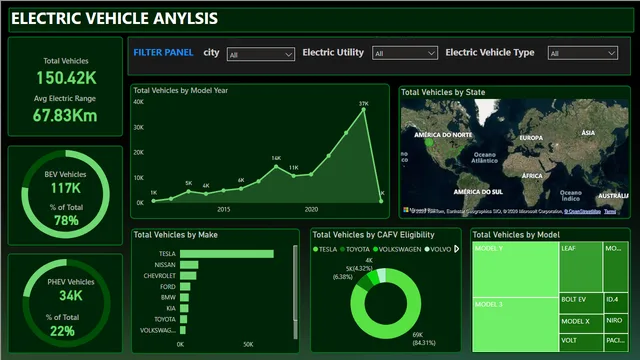
Task: Click the 5K data point on line chart
Action: coord(189,191)
